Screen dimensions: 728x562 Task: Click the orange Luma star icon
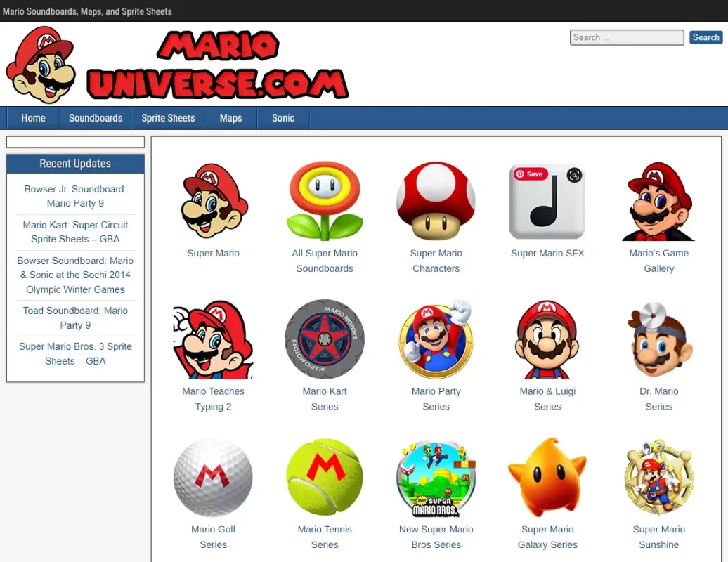coord(547,478)
